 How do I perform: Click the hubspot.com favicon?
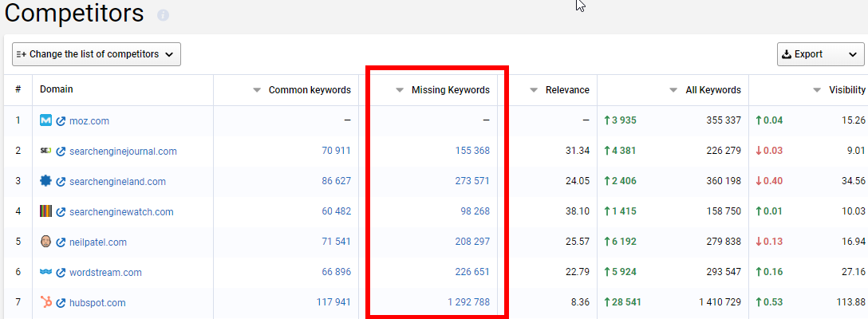tap(45, 302)
